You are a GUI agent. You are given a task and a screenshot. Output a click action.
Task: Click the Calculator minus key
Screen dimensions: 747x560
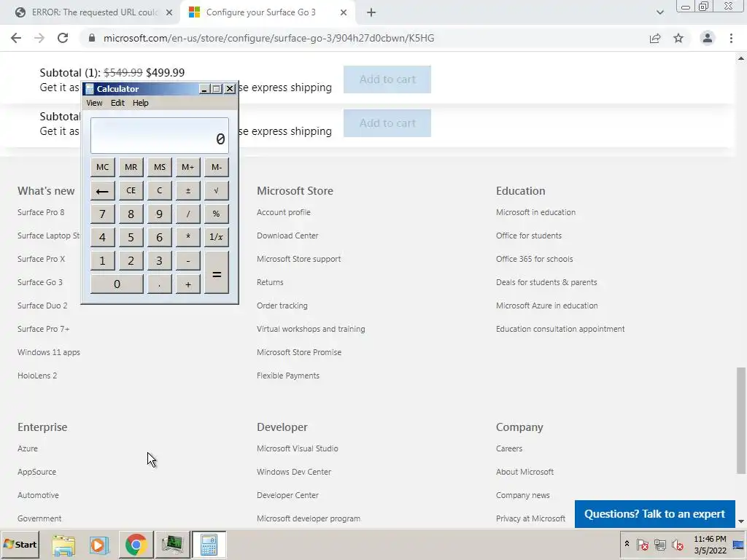click(x=188, y=260)
